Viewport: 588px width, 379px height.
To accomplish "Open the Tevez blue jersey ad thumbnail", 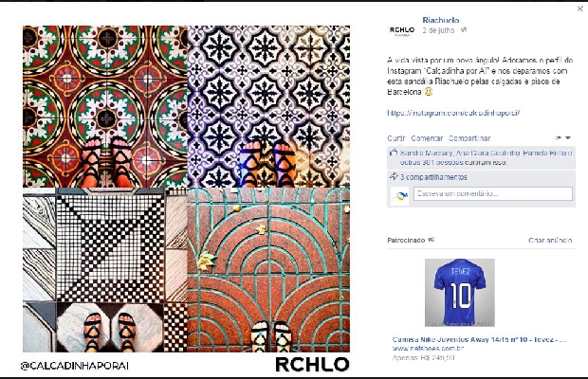I will click(460, 293).
